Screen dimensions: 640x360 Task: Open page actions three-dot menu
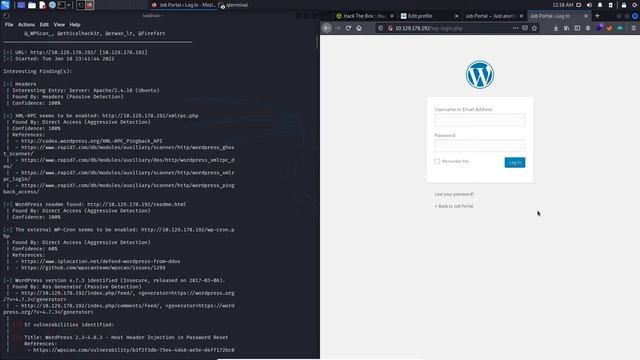tap(516, 28)
